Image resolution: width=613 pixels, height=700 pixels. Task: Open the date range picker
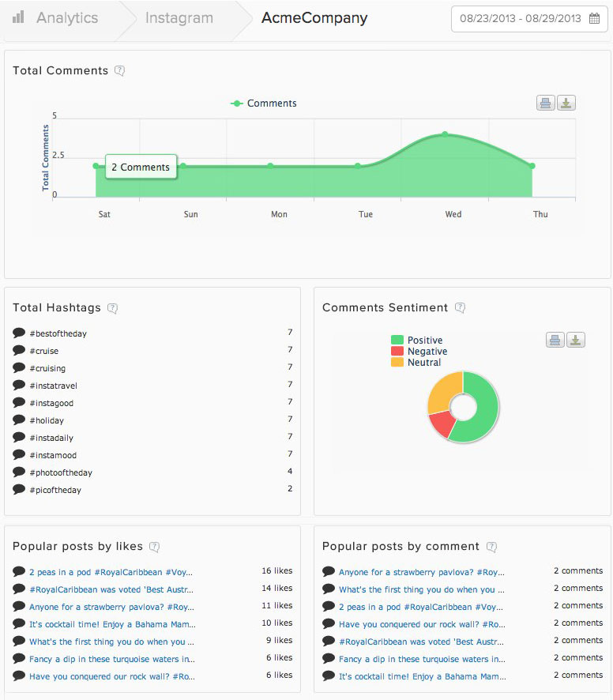coord(529,19)
